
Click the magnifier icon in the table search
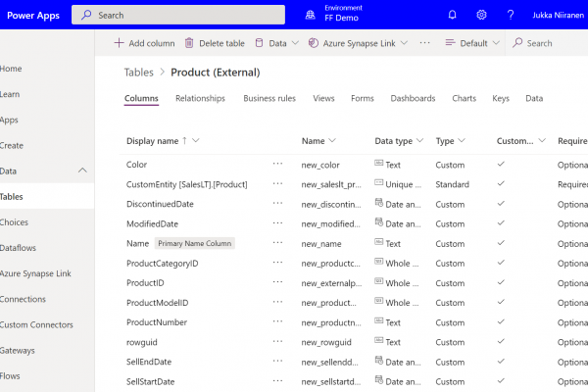click(517, 43)
